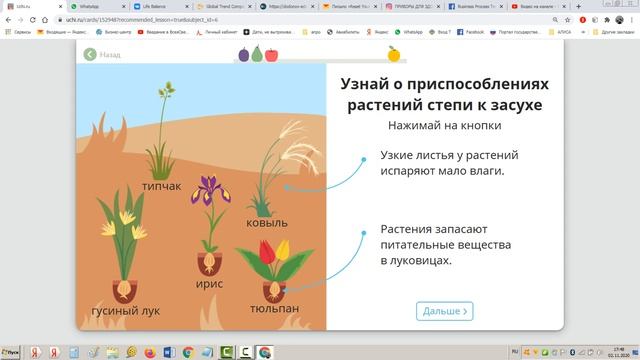
Task: Click the browser forward arrow
Action: coord(20,20)
